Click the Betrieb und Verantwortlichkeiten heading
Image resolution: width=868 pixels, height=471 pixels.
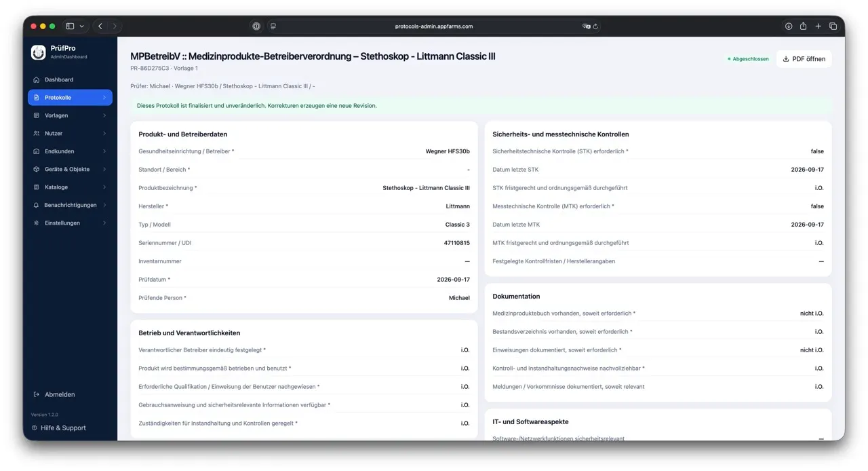click(189, 333)
